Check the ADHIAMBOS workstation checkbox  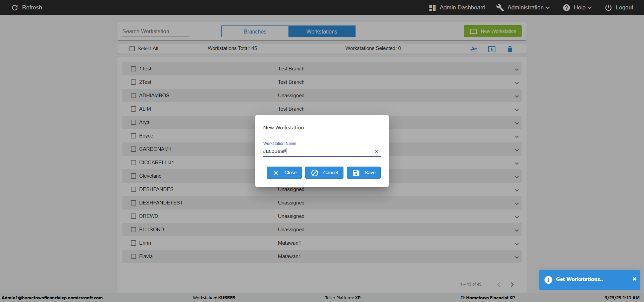pos(133,96)
